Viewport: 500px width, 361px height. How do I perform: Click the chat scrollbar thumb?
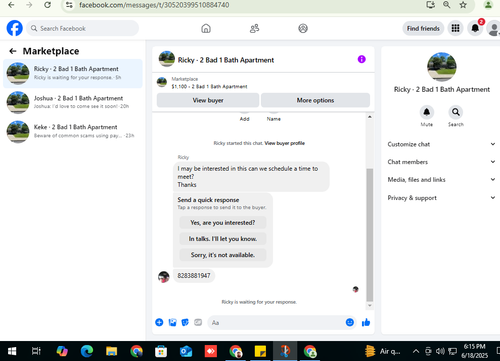coord(370,235)
